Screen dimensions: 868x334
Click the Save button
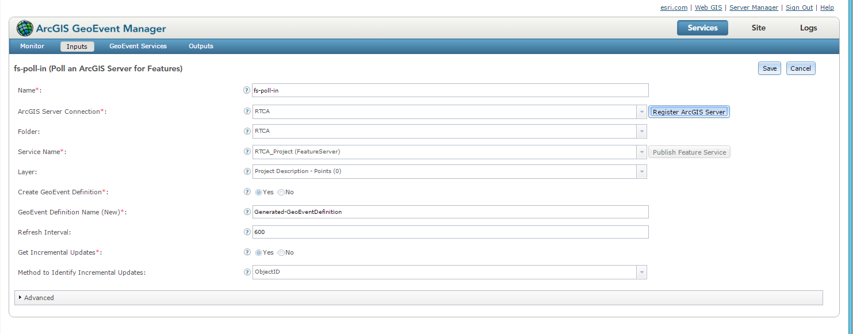pos(770,68)
